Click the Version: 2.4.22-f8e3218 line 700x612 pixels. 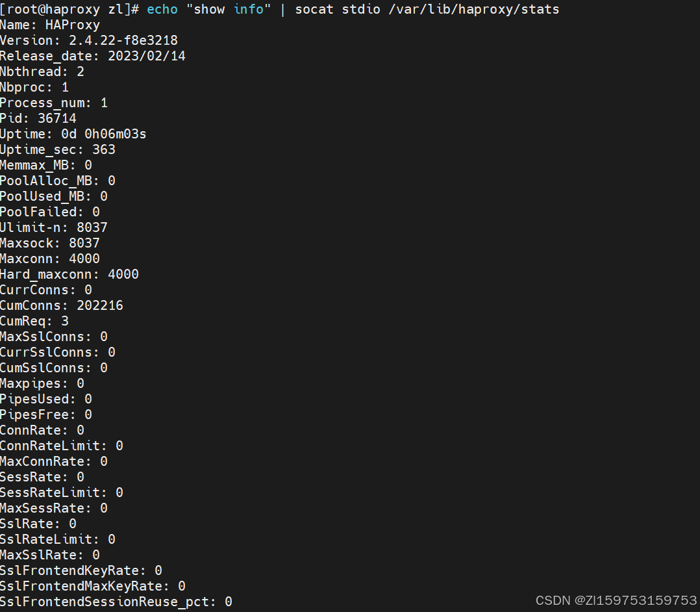pos(89,40)
